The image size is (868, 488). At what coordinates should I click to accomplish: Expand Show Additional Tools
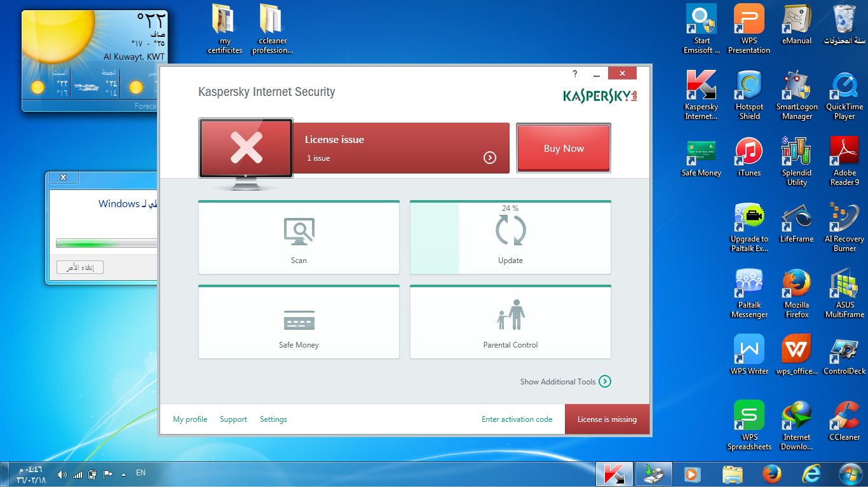click(566, 381)
